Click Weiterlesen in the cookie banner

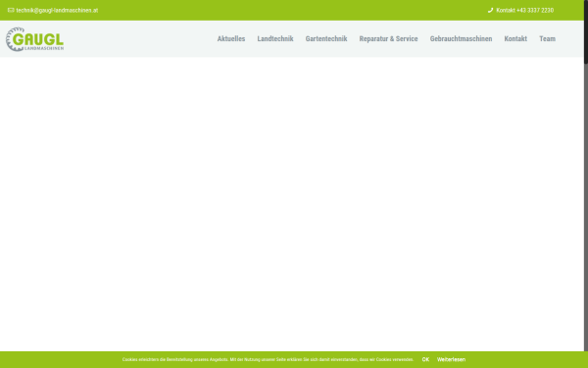click(451, 359)
